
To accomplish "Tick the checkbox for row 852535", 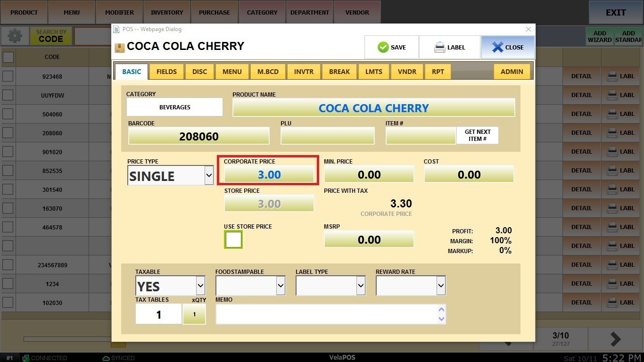I will point(8,170).
